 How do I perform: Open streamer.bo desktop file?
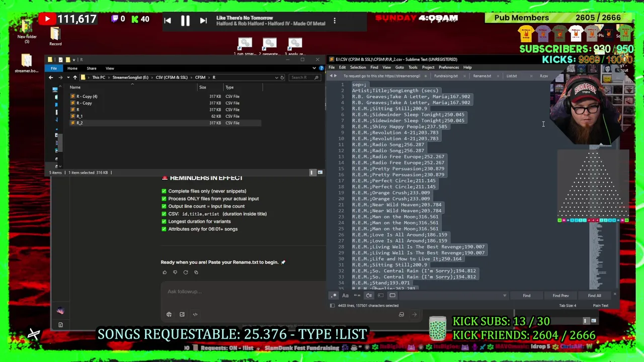click(x=27, y=63)
